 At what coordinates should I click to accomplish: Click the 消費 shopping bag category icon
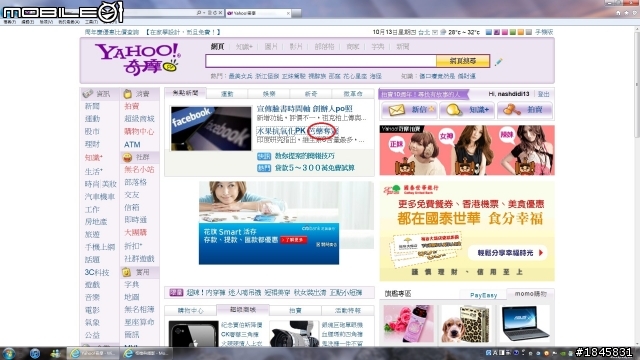point(127,94)
